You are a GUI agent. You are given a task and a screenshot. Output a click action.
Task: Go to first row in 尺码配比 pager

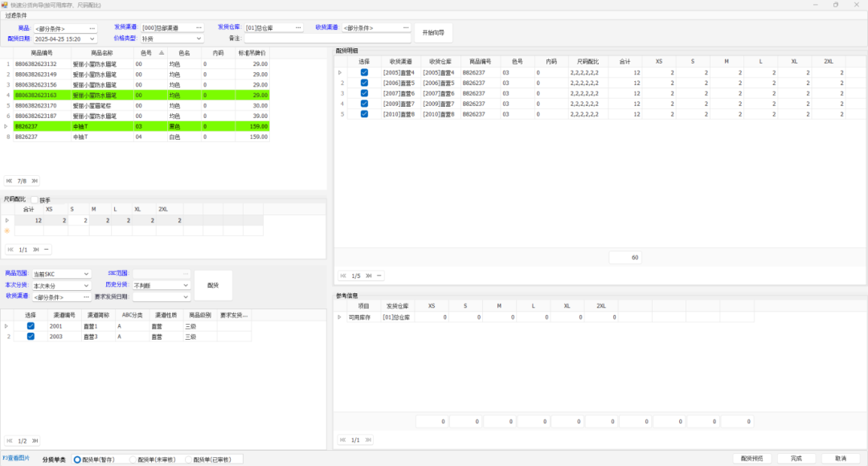pos(10,250)
